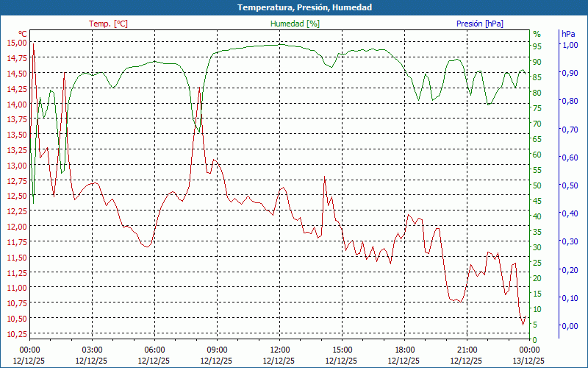This screenshot has width=588, height=368.
Task: Click the 0,50 value on the pressure axis
Action: [570, 185]
